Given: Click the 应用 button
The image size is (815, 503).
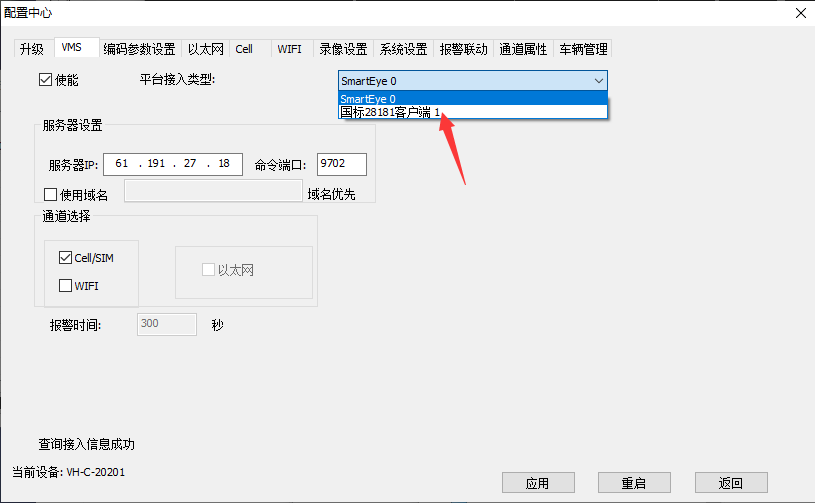Looking at the screenshot, I should pyautogui.click(x=537, y=483).
